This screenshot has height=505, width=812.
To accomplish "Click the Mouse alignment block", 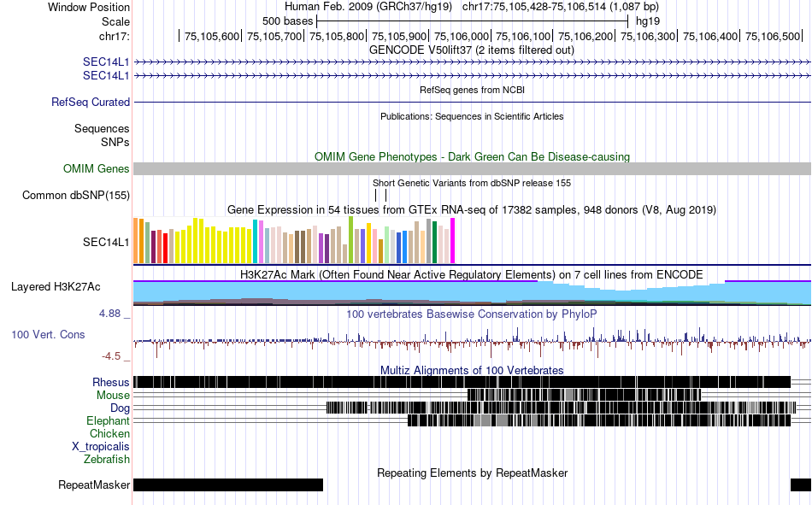I will tap(584, 395).
